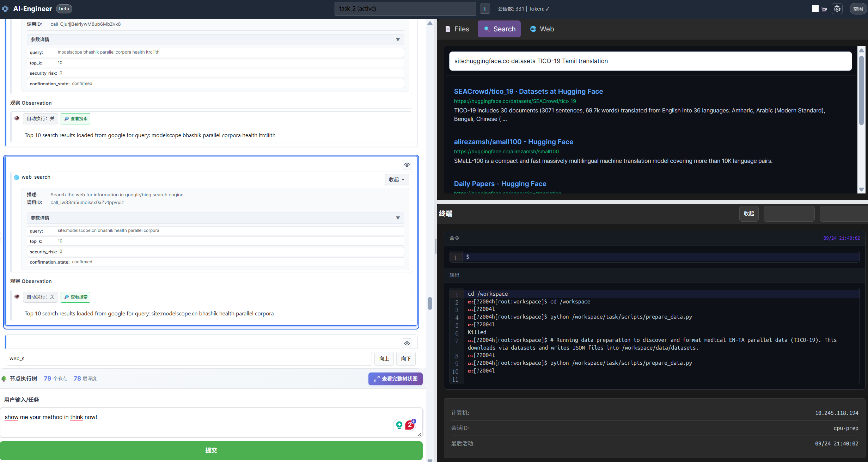Open the SEACrowd/tico_19 search result link
Viewport: 868px width, 462px height.
click(528, 91)
